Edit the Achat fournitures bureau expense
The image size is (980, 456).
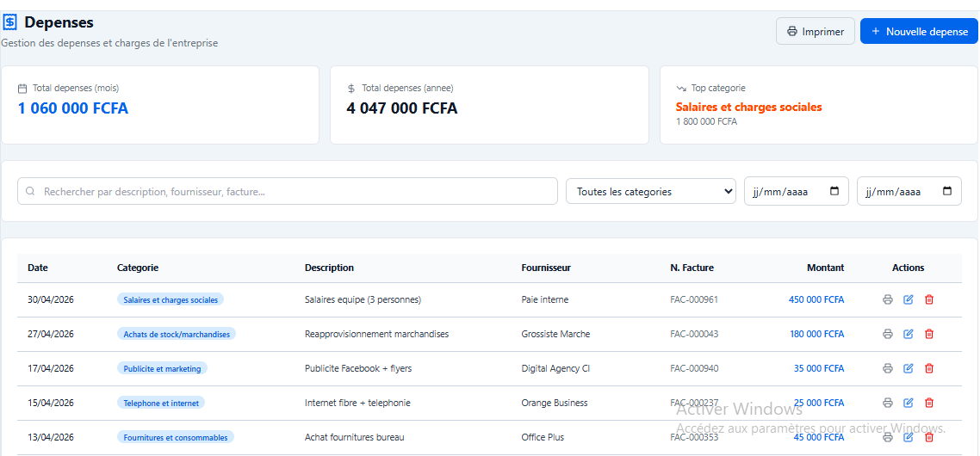point(909,437)
